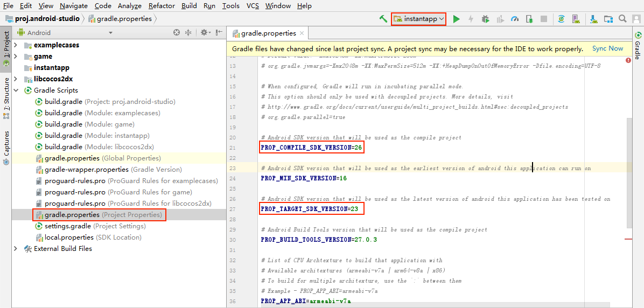The height and width of the screenshot is (308, 644).
Task: Click the Search Everywhere magnifier
Action: 622,18
